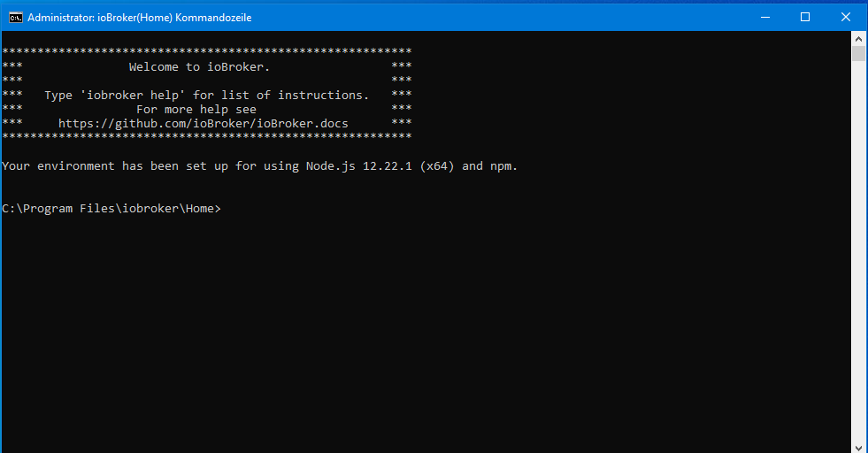Click the top asterisk border row
868x453 pixels.
click(206, 52)
